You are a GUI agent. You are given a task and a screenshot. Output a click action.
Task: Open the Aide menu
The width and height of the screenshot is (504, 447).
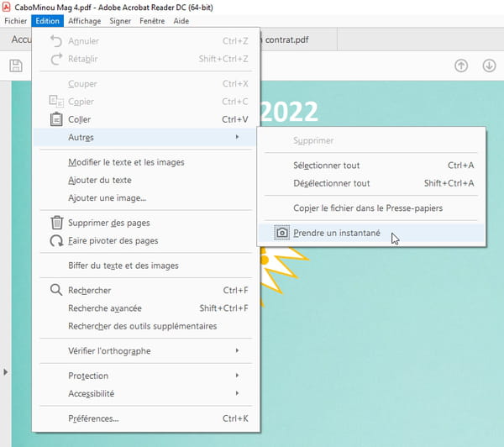(x=181, y=21)
